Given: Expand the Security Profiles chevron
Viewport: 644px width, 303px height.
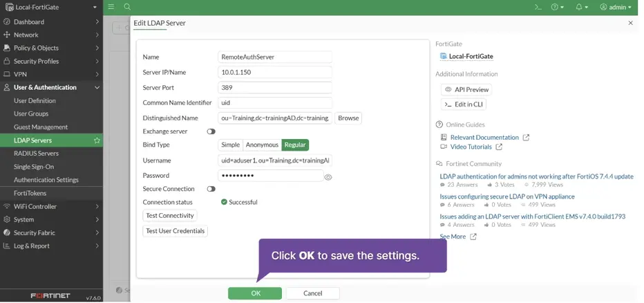Looking at the screenshot, I should click(97, 61).
